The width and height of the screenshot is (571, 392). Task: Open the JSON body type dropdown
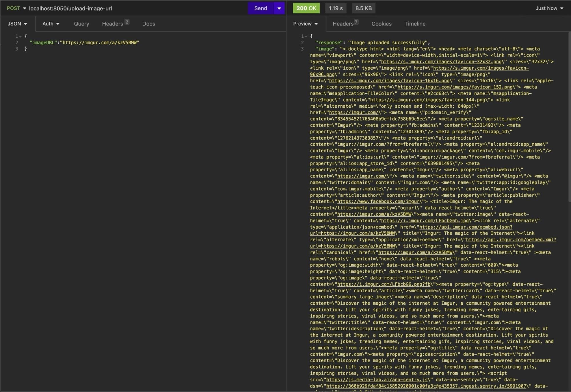coord(17,24)
